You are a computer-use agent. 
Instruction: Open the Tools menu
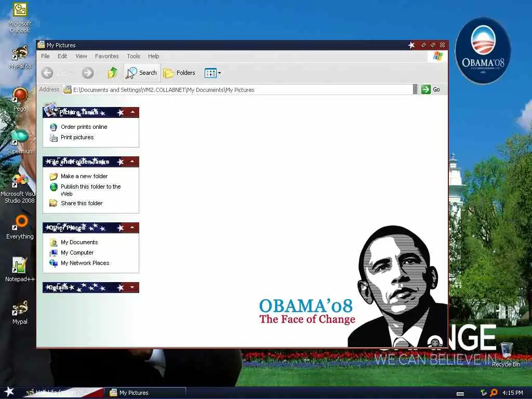tap(134, 56)
